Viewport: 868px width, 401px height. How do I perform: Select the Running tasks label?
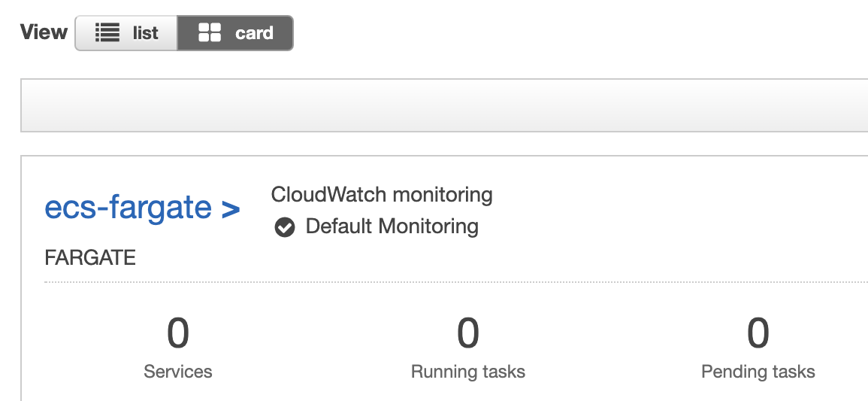click(x=468, y=372)
